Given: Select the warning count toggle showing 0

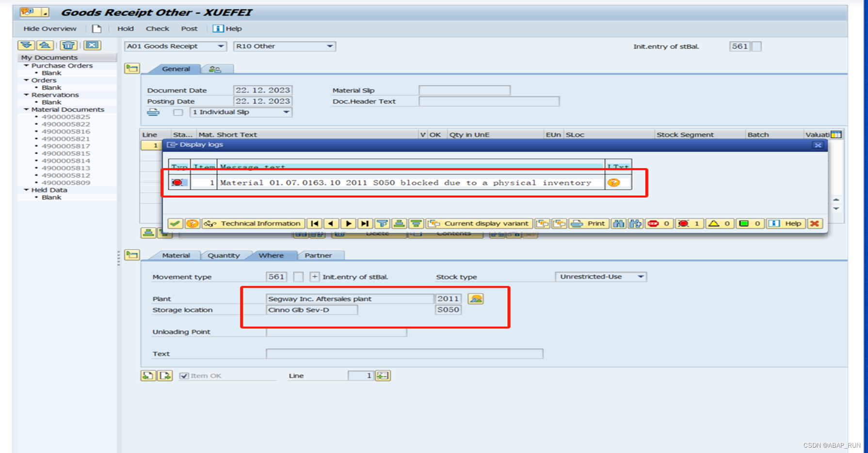Looking at the screenshot, I should click(719, 223).
